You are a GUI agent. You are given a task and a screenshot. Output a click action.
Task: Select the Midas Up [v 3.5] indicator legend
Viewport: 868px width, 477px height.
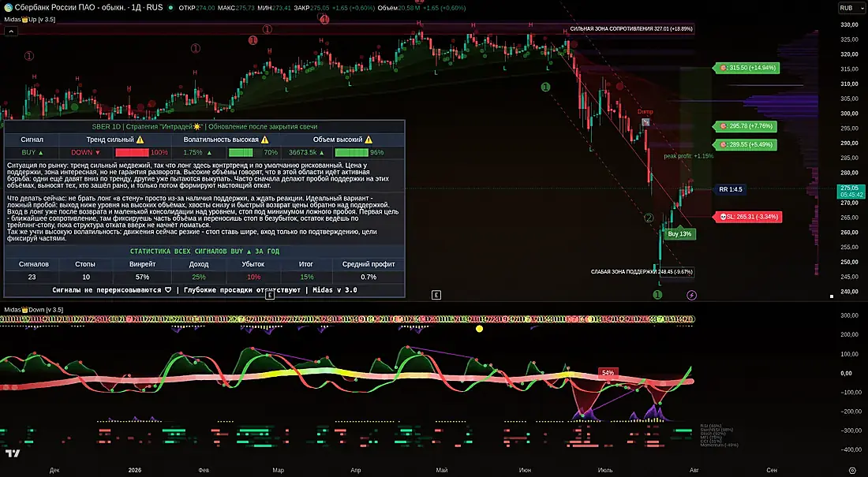click(30, 20)
